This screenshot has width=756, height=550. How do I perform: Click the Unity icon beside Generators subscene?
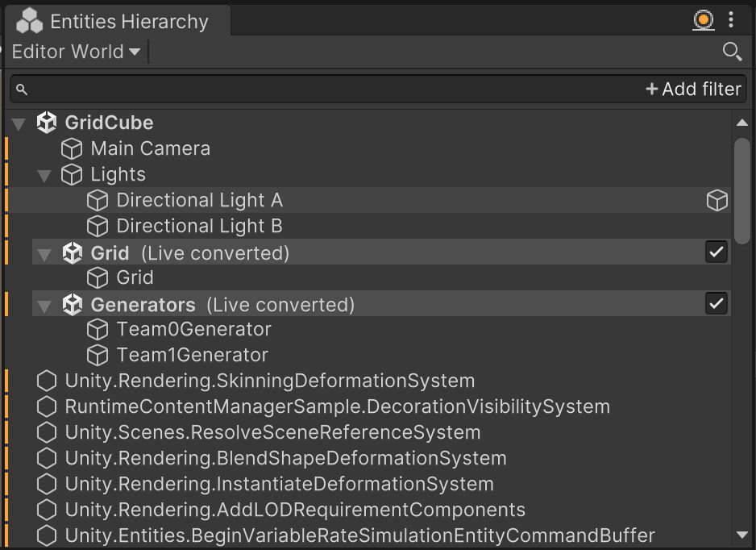(73, 304)
